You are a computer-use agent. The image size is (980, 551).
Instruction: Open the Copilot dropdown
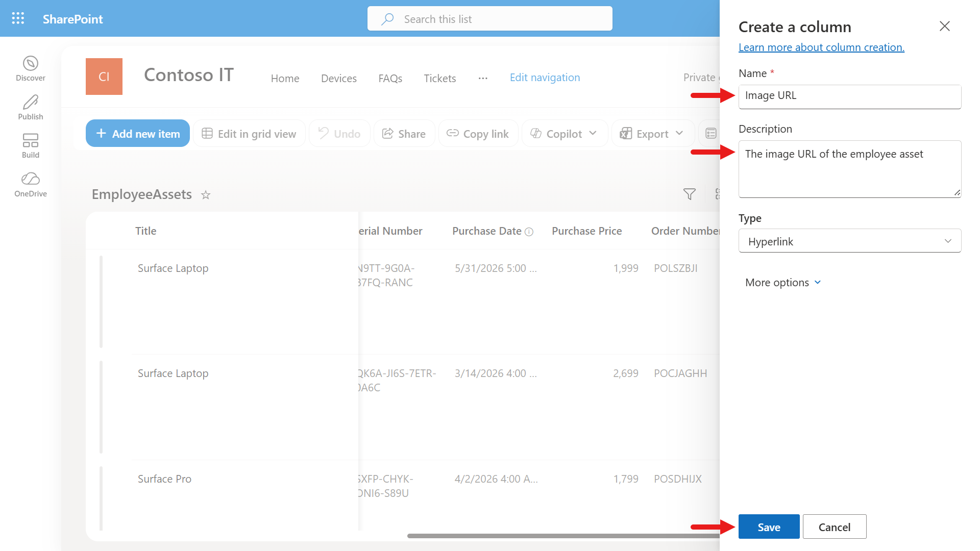[x=565, y=134]
